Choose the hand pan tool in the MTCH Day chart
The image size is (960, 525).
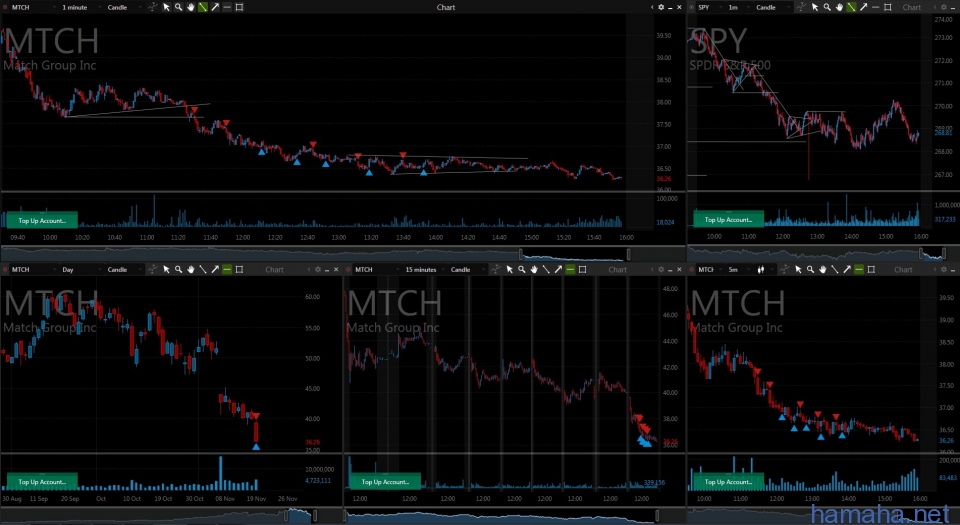(x=190, y=269)
